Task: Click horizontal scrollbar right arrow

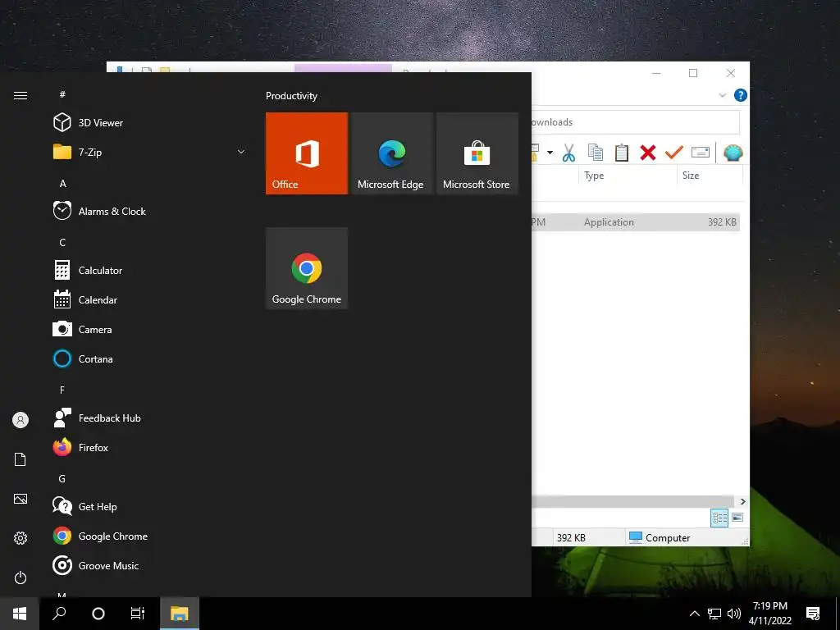Action: pos(742,501)
